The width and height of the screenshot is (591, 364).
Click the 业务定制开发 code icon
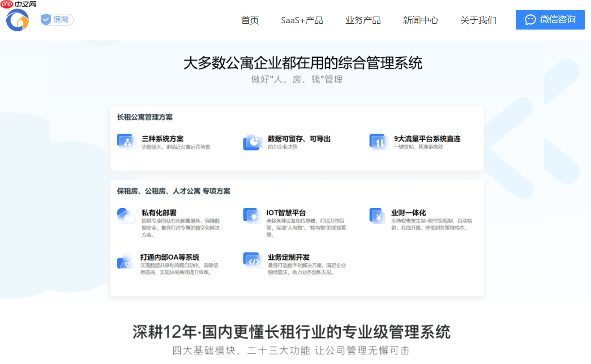click(x=252, y=260)
